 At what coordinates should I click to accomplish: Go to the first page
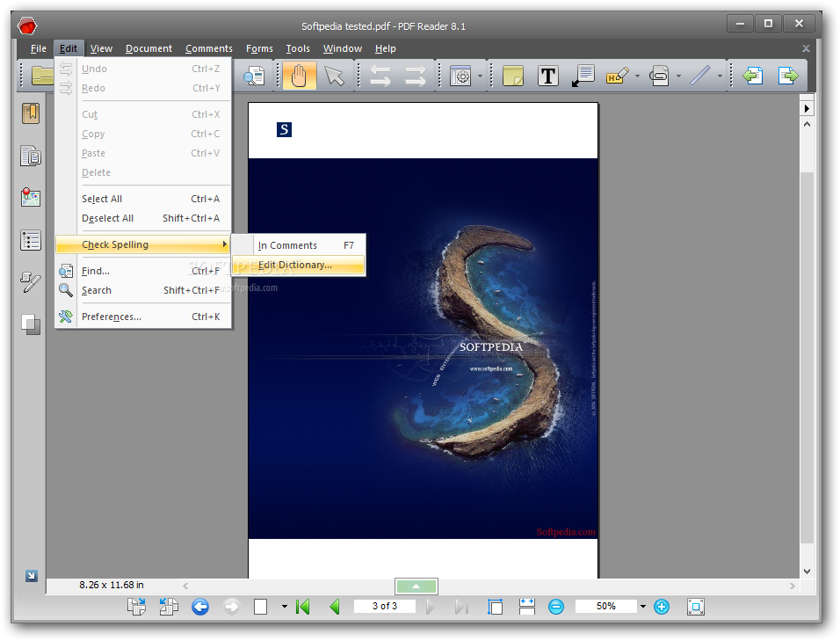(302, 607)
